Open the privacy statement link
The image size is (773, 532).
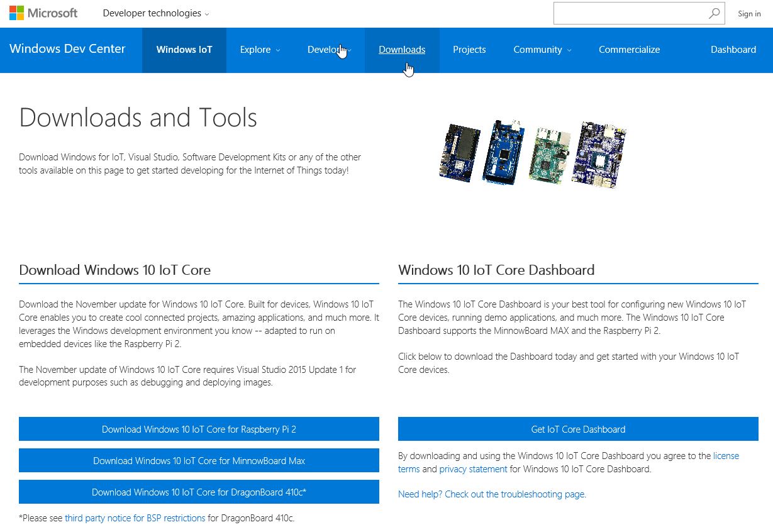[x=473, y=469]
